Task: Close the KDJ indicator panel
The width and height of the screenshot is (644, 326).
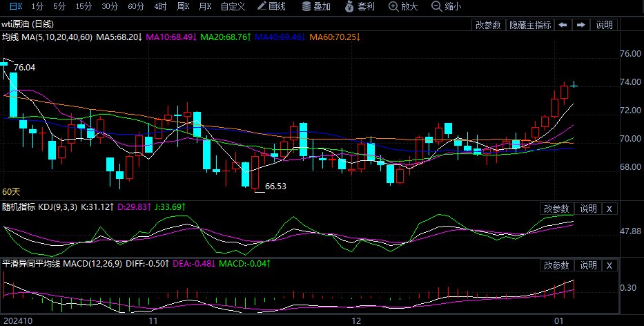Action: pyautogui.click(x=609, y=209)
